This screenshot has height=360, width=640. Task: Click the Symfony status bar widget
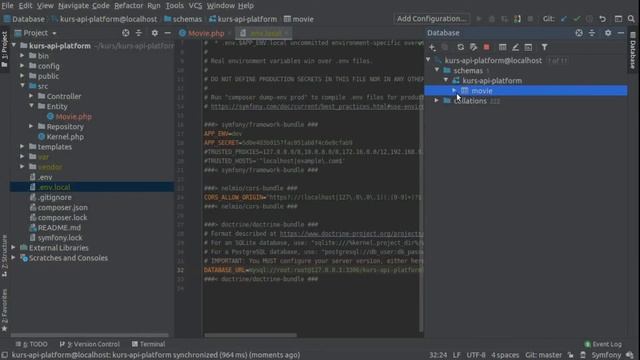[606, 355]
